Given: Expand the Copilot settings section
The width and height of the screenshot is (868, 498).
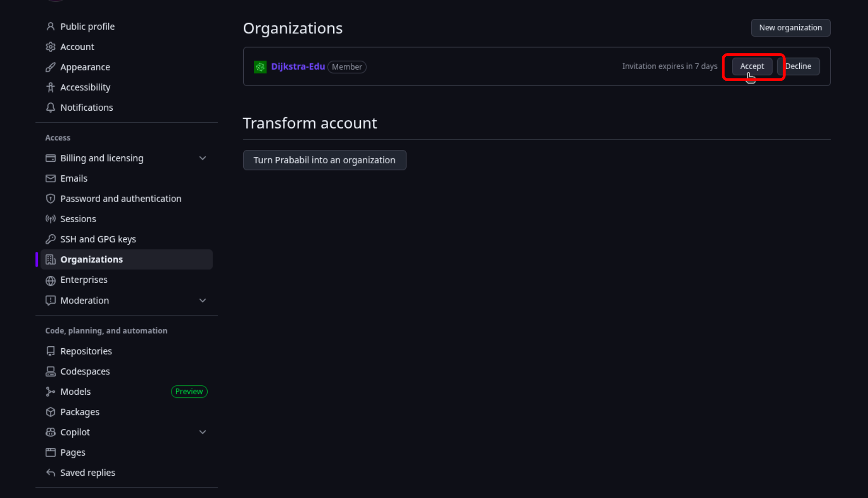Looking at the screenshot, I should click(203, 432).
